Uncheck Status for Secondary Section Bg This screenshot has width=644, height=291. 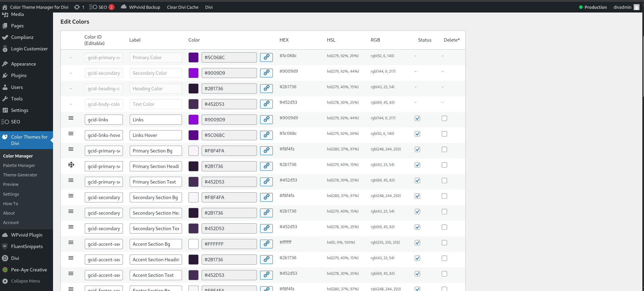[417, 196]
